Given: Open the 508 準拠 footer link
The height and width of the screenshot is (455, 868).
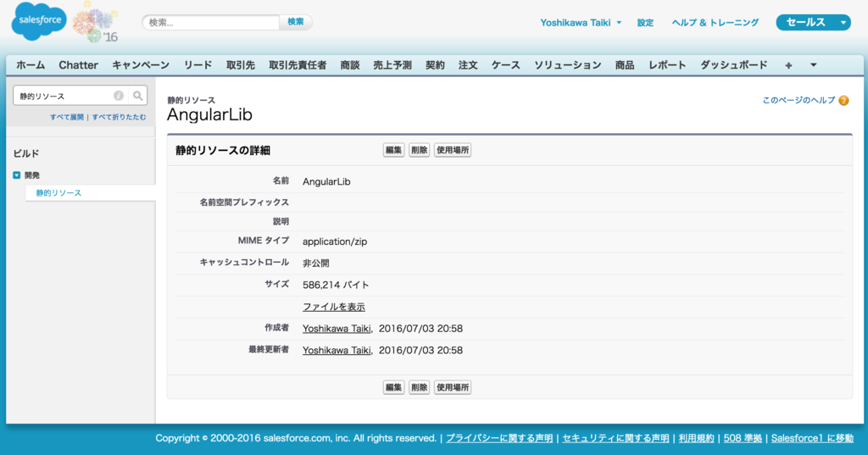Looking at the screenshot, I should click(743, 438).
